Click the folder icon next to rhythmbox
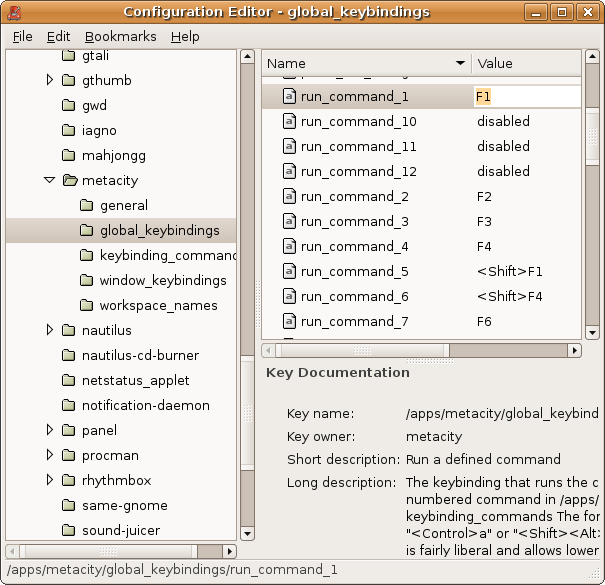Screen dimensions: 605x585 tap(69, 480)
